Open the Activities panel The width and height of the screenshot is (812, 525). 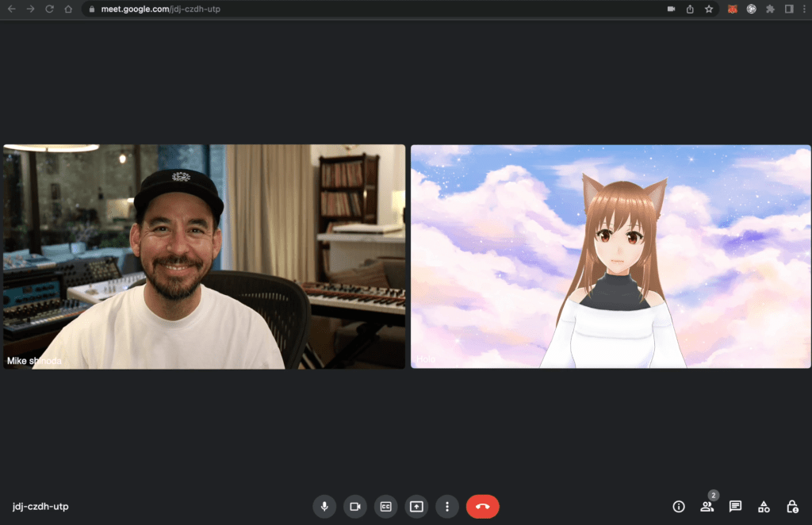(764, 506)
